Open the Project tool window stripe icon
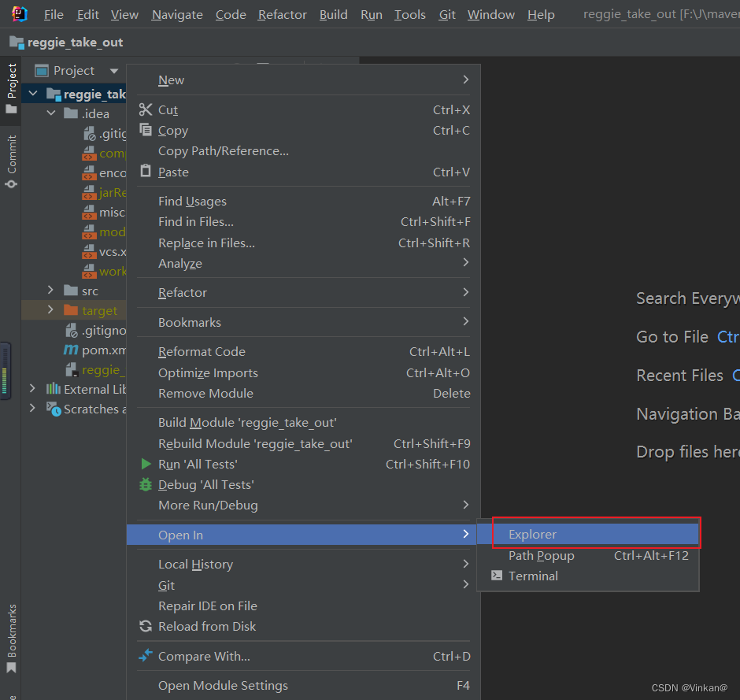The width and height of the screenshot is (740, 700). coord(11,79)
